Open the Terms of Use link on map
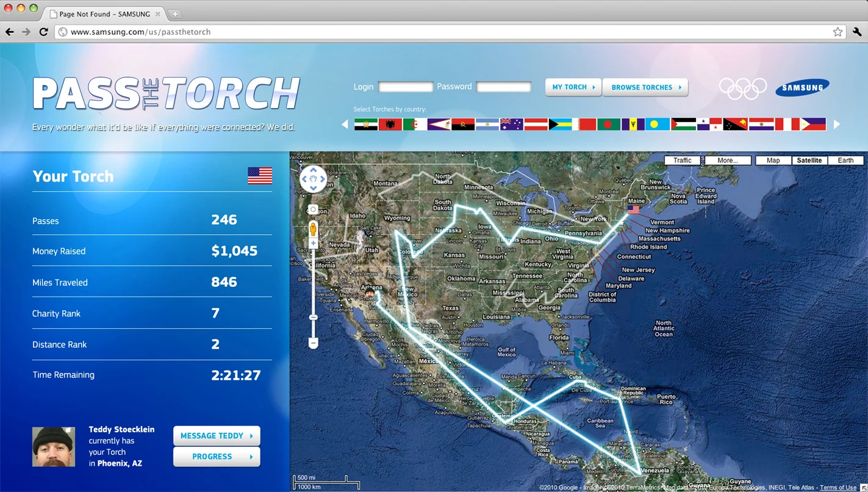 (x=838, y=488)
